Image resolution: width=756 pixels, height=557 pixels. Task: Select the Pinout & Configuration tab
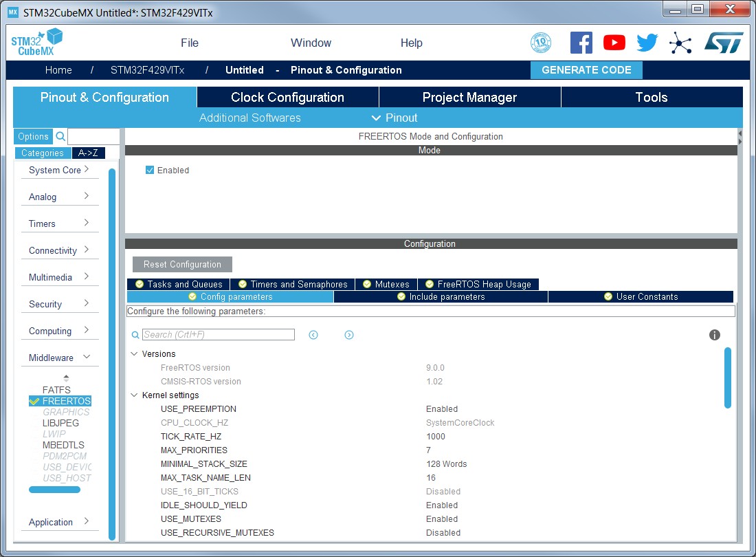(104, 97)
